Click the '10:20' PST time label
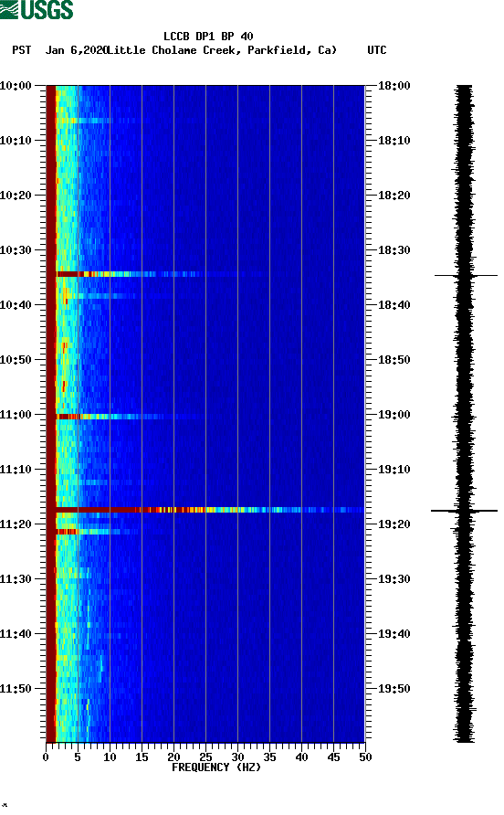504x815 pixels. click(x=16, y=195)
